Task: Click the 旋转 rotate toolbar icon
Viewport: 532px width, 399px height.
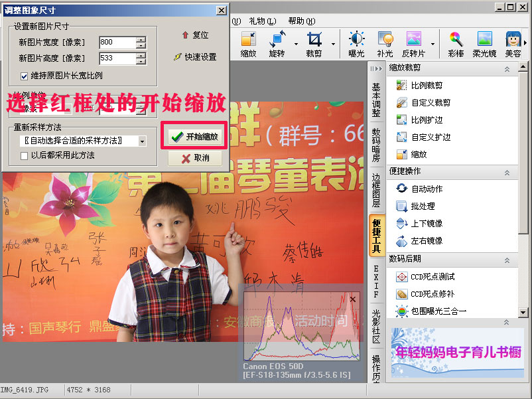Action: point(277,44)
